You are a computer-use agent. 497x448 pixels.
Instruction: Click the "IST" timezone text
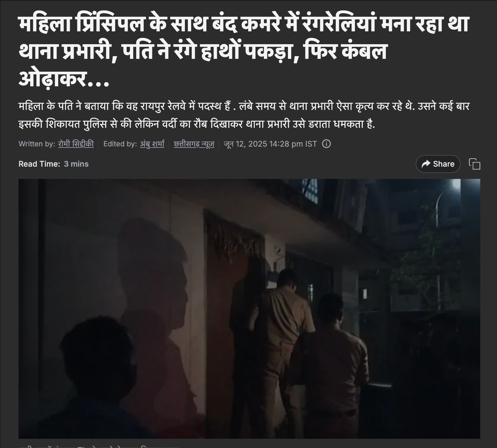click(311, 144)
